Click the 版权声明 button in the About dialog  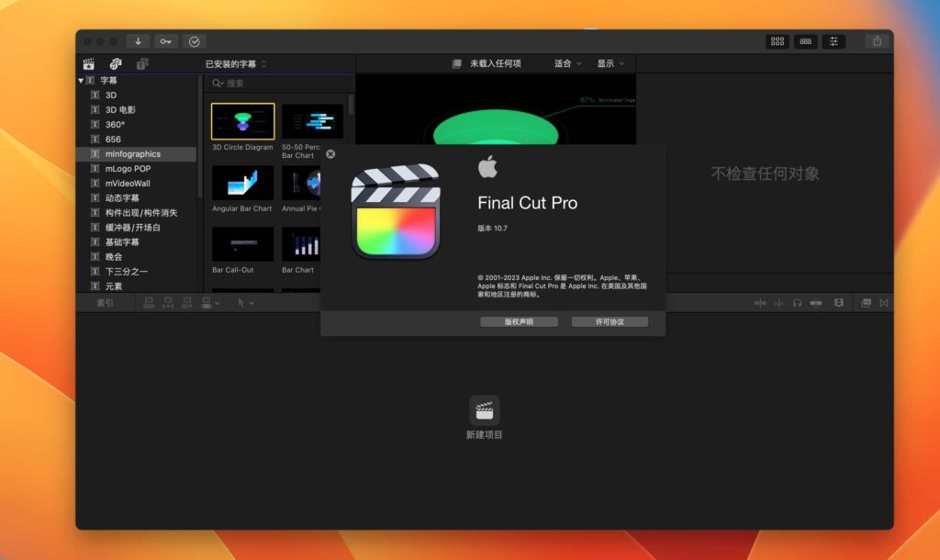click(x=519, y=321)
